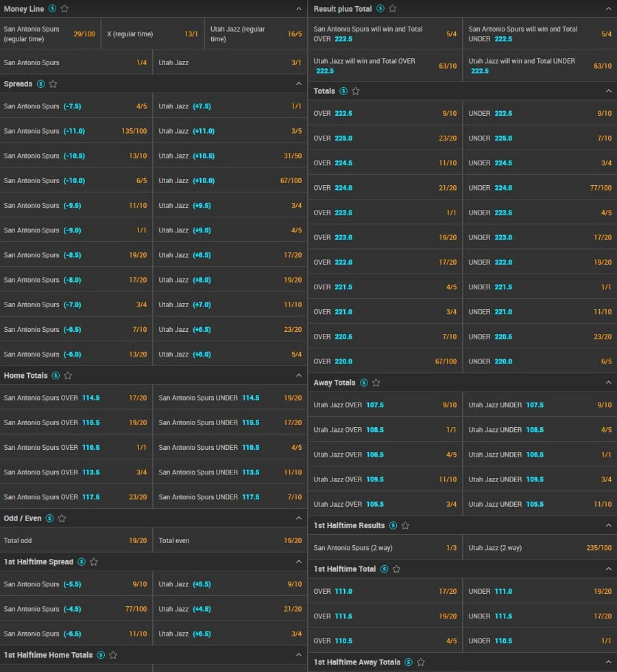Star the Odd / Even market
This screenshot has height=672, width=617.
coord(62,518)
